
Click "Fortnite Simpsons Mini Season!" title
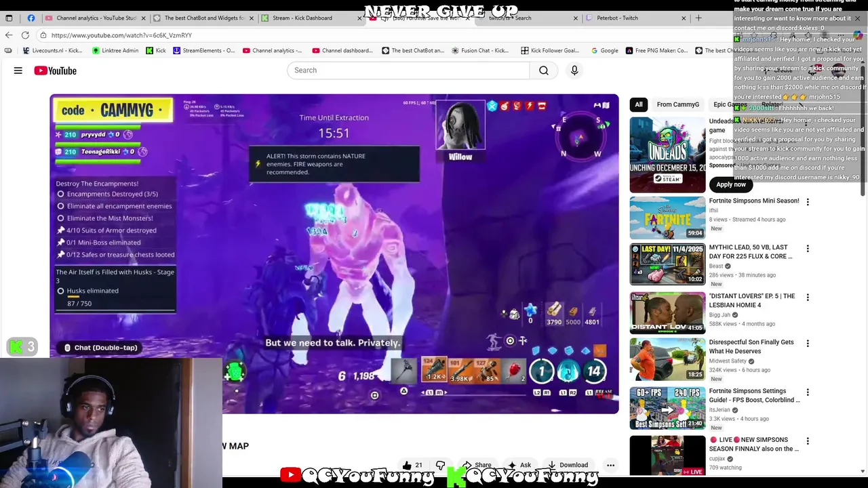tap(754, 201)
